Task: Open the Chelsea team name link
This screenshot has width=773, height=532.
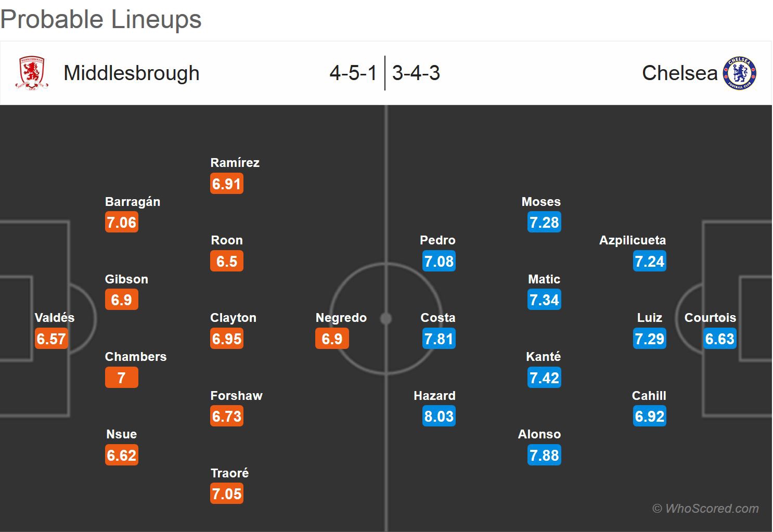Action: point(679,73)
